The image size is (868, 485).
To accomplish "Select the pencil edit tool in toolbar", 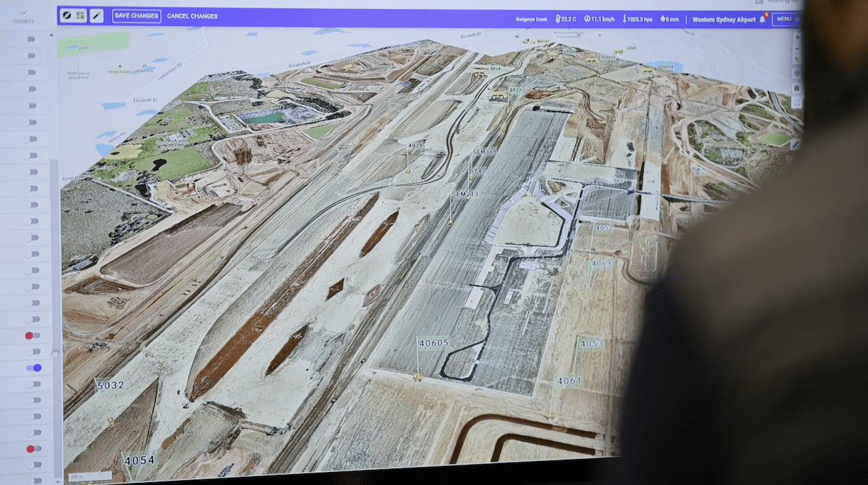I will tap(96, 16).
